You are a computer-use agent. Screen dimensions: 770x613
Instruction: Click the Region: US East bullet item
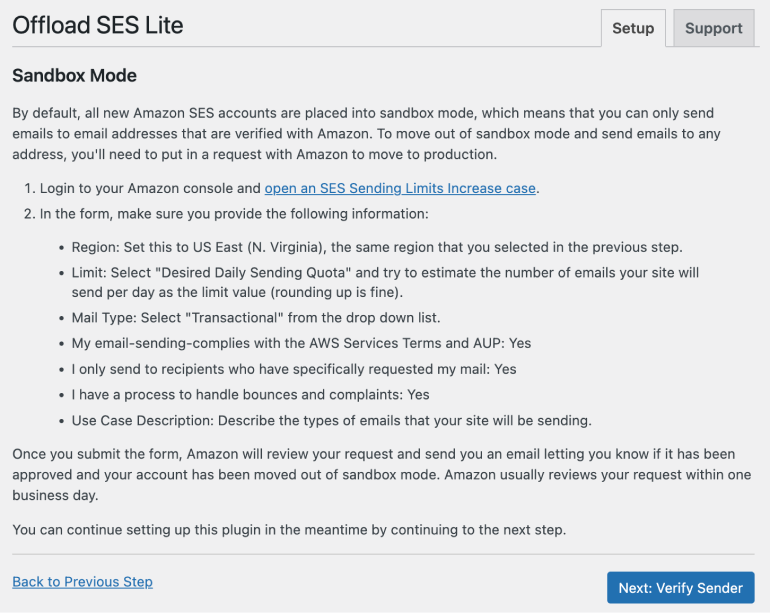pyautogui.click(x=377, y=247)
